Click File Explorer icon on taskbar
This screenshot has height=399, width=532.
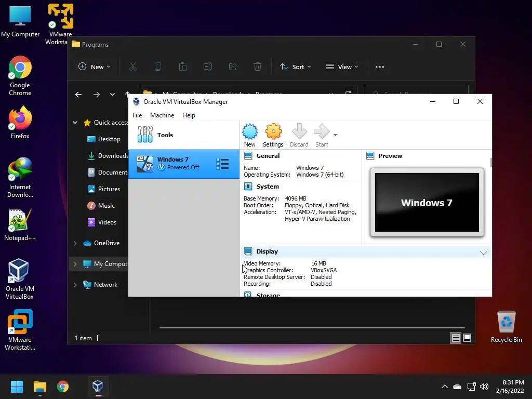coord(39,387)
